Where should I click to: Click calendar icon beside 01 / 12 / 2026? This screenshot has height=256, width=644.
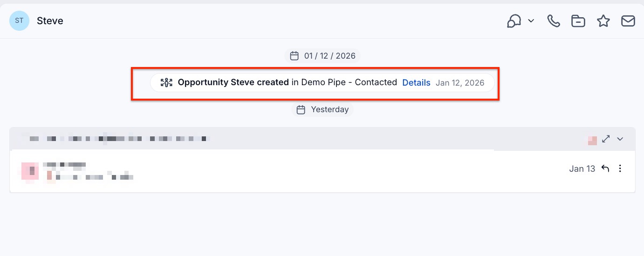tap(295, 56)
